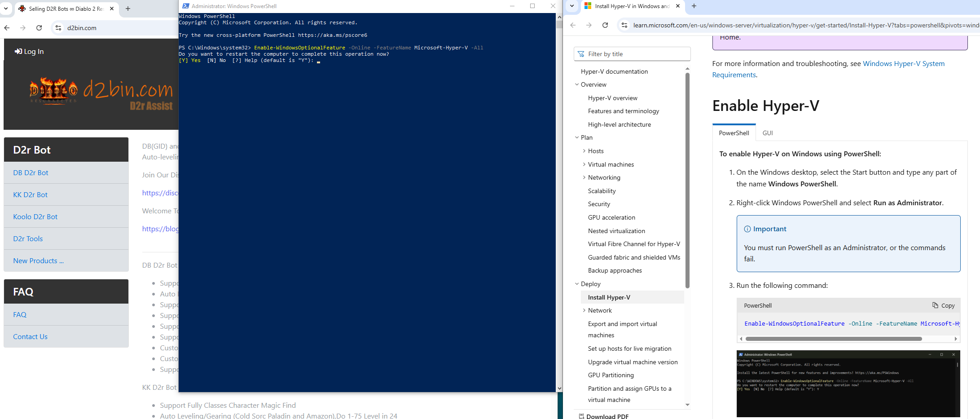Open Guarded fabric and shielded VMs
The image size is (980, 419).
[634, 257]
